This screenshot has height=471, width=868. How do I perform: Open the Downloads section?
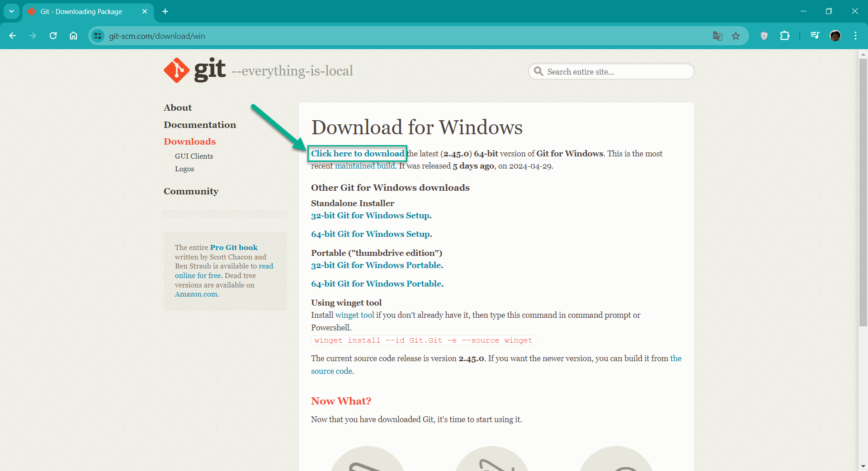(190, 141)
